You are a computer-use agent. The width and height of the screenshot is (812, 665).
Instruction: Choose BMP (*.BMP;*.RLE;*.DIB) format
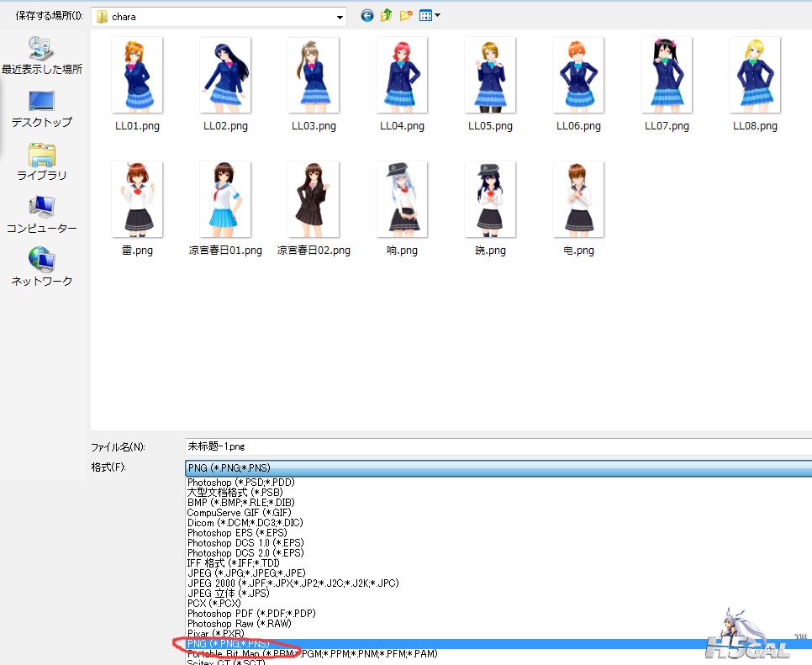[x=240, y=503]
